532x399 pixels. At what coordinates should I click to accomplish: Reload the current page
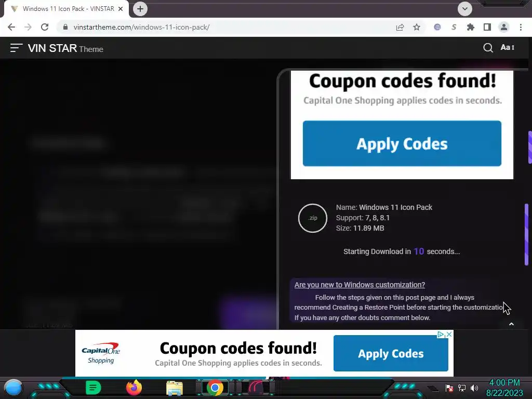(45, 27)
